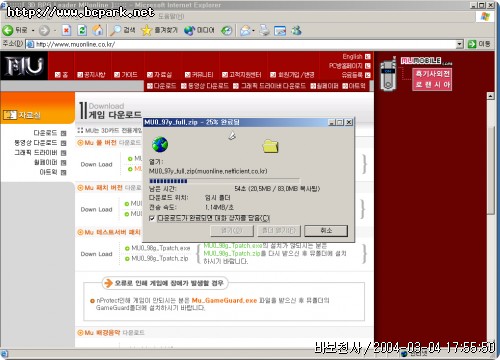
Task: Click the Messenger toolbar icon
Action: (x=296, y=31)
